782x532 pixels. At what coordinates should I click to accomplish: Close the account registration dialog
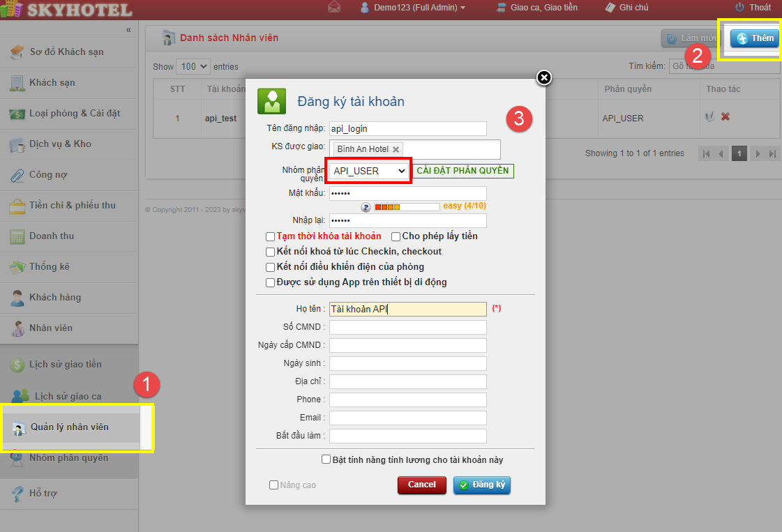pyautogui.click(x=544, y=77)
